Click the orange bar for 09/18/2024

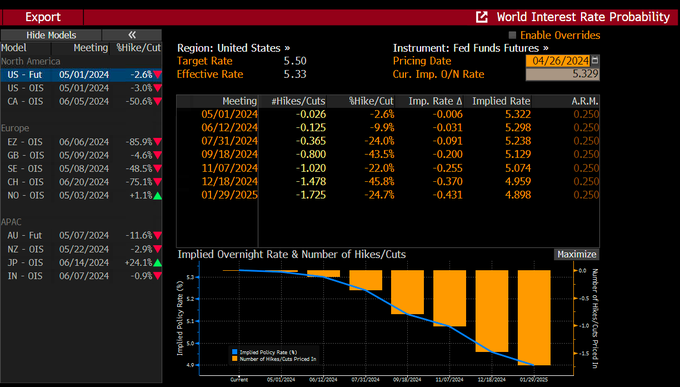pos(407,292)
